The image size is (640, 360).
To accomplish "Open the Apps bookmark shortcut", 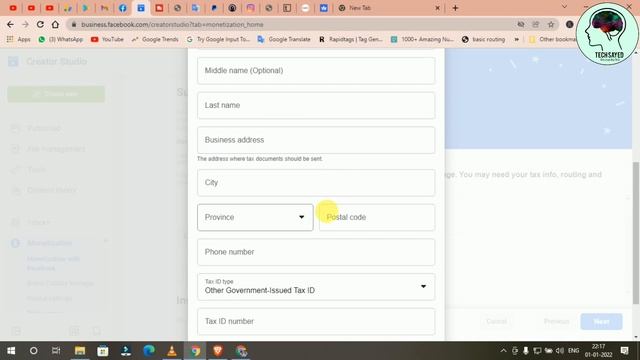I will tap(19, 39).
